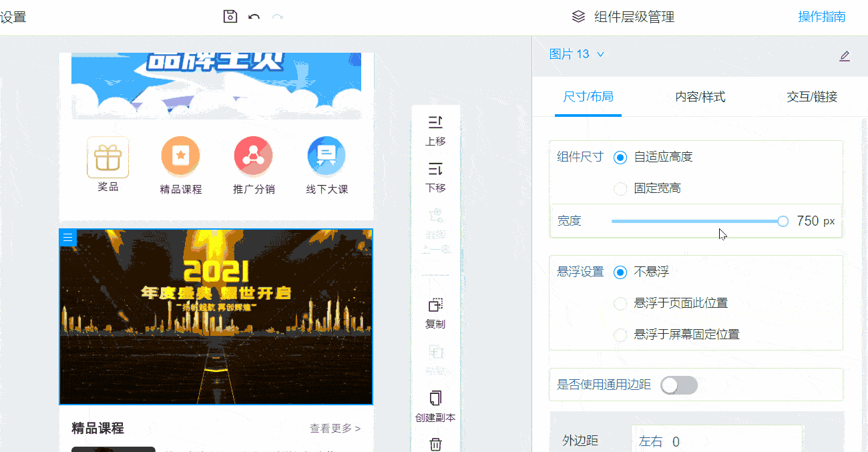The width and height of the screenshot is (868, 452).
Task: Select 悬浮于屏幕固定位置 option
Action: tap(620, 335)
